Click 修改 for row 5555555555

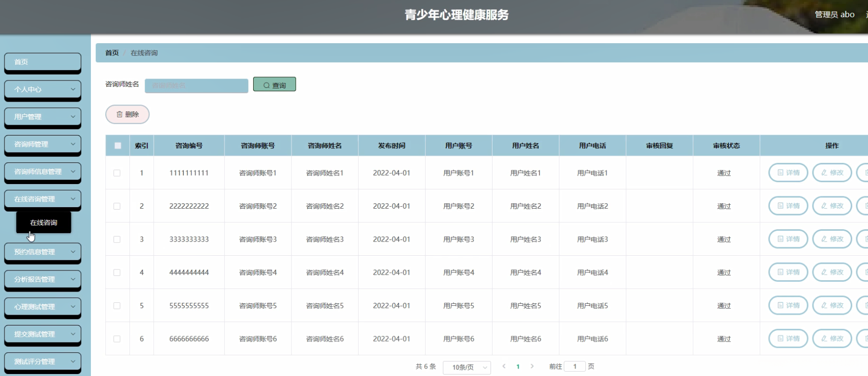(x=832, y=305)
